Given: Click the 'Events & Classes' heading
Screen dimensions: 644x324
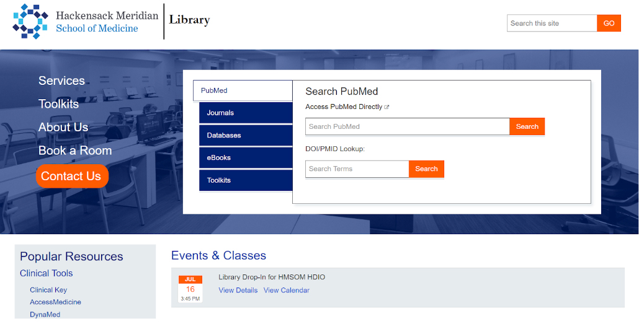Looking at the screenshot, I should pos(218,255).
